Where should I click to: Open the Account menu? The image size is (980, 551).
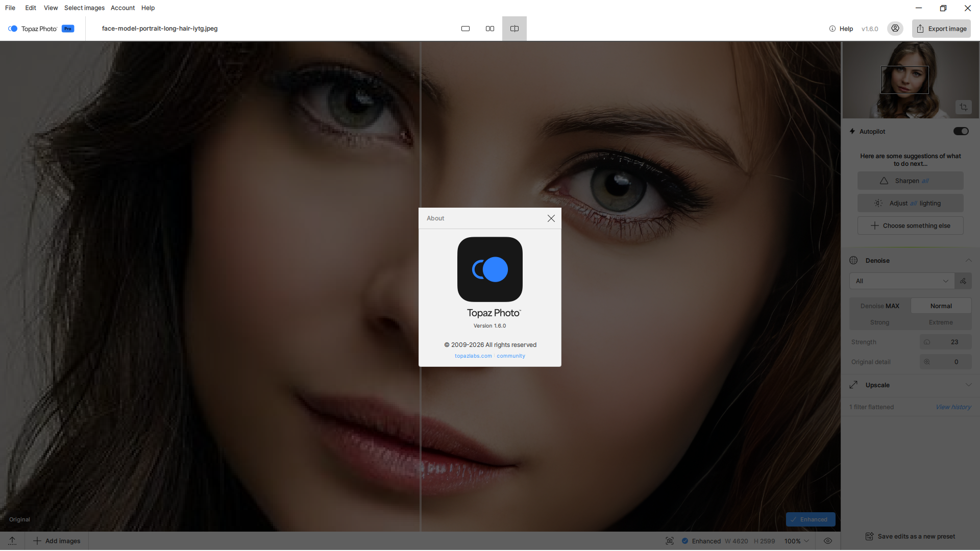pyautogui.click(x=122, y=8)
